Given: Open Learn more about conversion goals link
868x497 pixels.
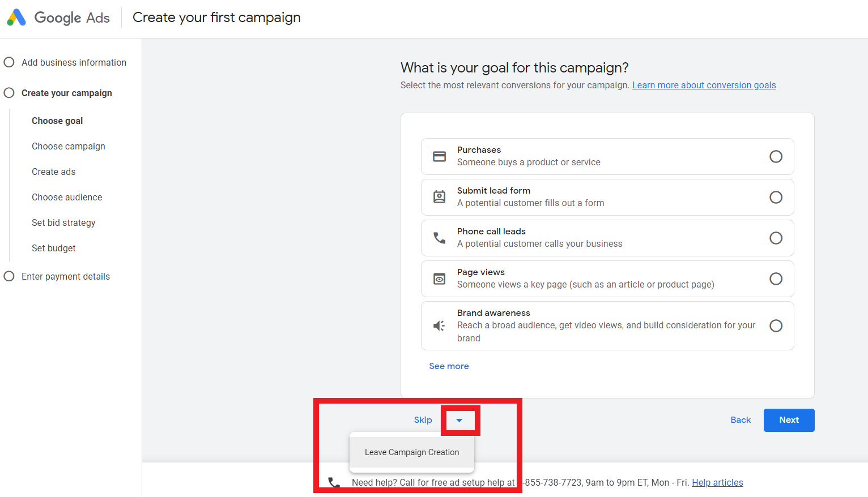Looking at the screenshot, I should pos(704,85).
